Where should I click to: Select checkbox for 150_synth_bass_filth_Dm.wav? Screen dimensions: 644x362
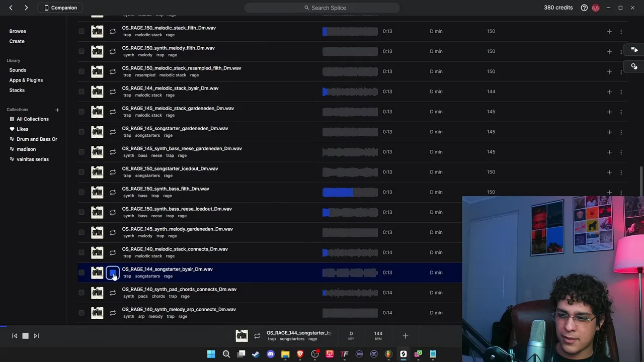pos(82,192)
